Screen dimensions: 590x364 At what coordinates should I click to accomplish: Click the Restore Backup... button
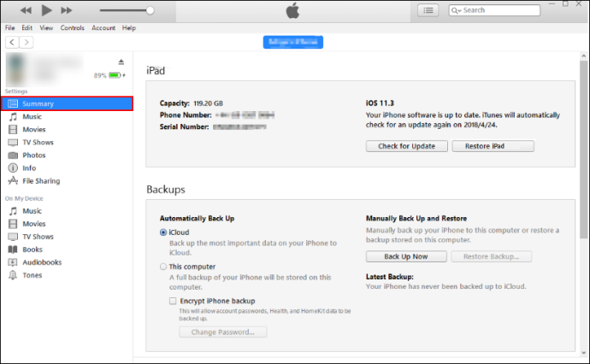(x=492, y=256)
